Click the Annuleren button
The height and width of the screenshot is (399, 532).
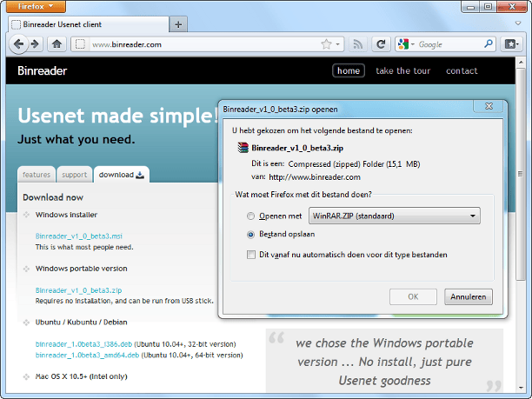[469, 297]
